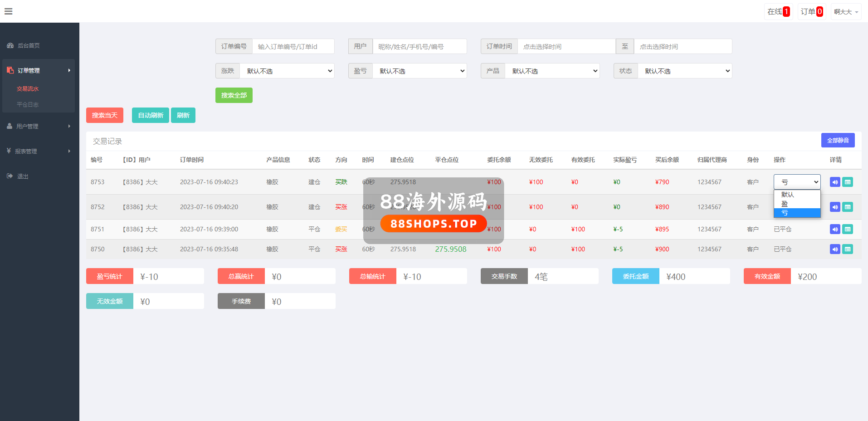Open details icon for order 8753
This screenshot has width=868, height=421.
coord(848,182)
